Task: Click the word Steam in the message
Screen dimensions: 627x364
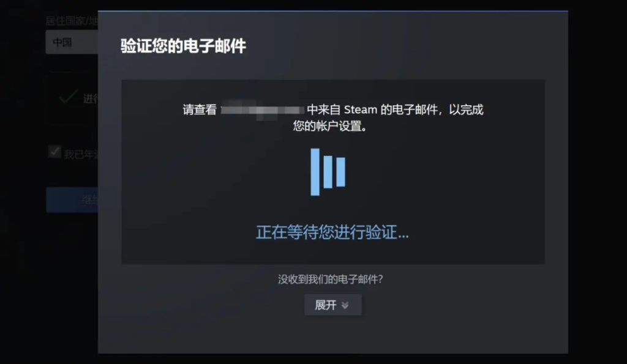Action: click(x=360, y=110)
